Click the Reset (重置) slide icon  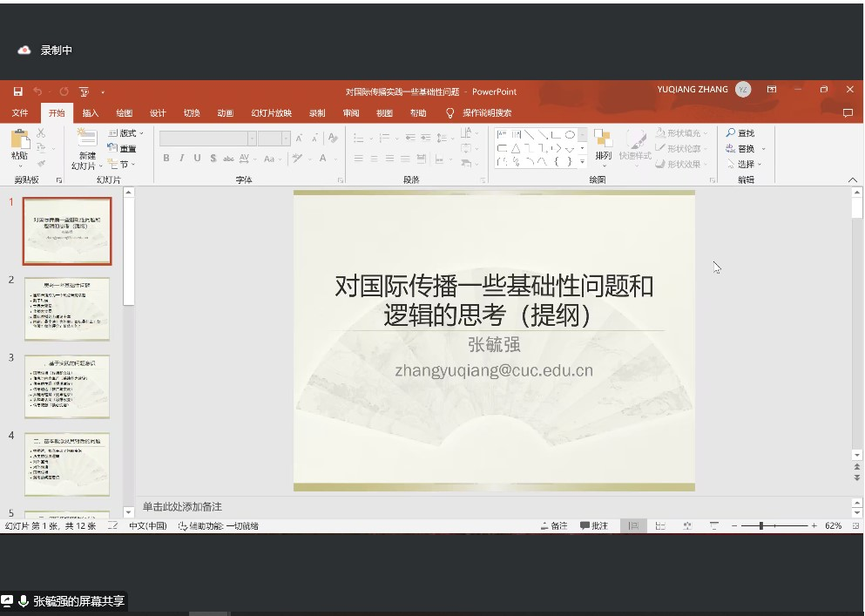pos(122,149)
